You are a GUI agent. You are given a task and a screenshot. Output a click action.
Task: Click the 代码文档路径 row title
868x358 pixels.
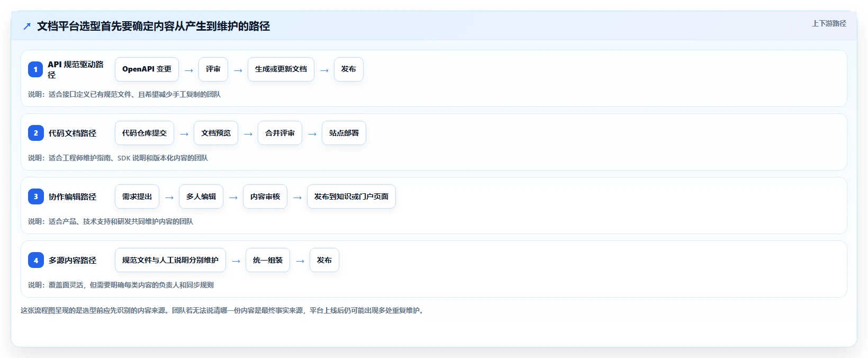(x=73, y=133)
